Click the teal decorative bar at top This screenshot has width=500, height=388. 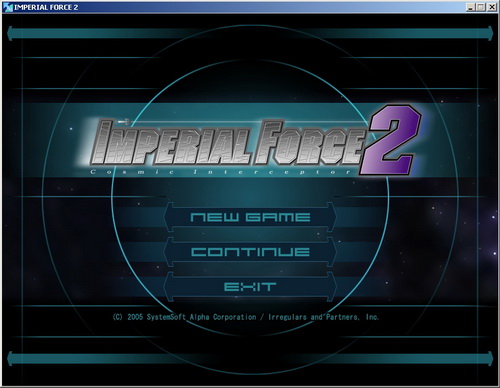point(250,33)
